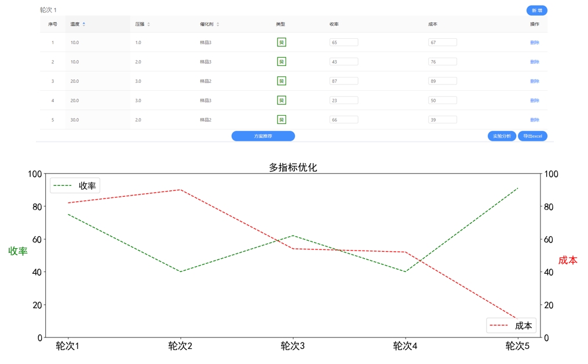This screenshot has height=364, width=588.
Task: Select the green 贝 tag in row 2
Action: coord(282,62)
